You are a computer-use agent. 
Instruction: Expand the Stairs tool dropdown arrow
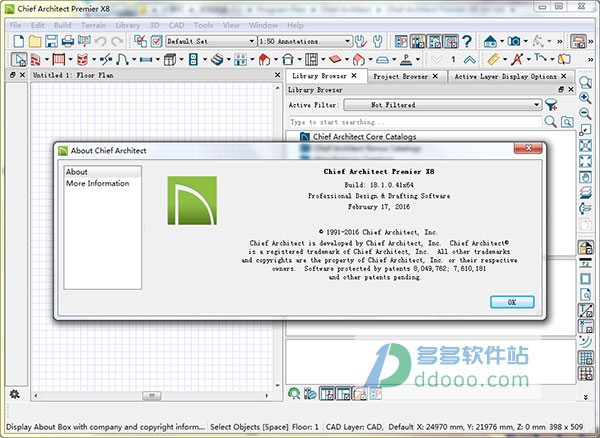(x=228, y=60)
